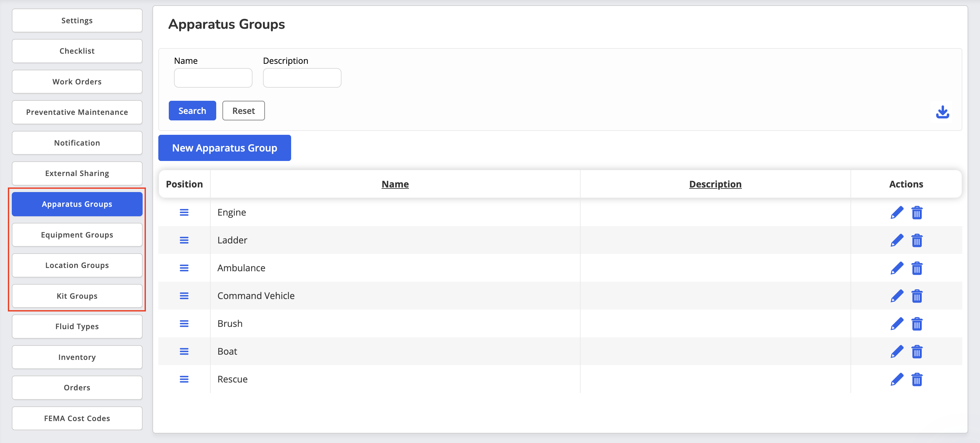Grab the Boat row reorder handle

click(184, 351)
